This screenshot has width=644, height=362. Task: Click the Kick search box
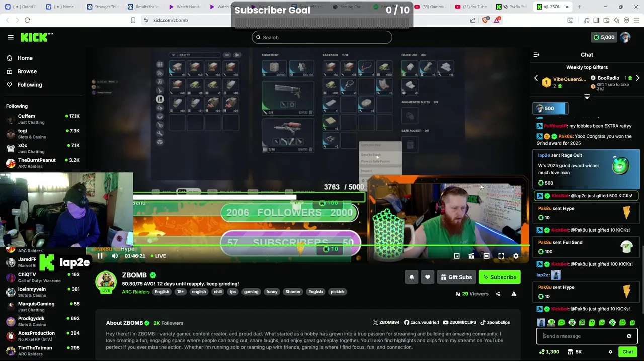tap(322, 37)
